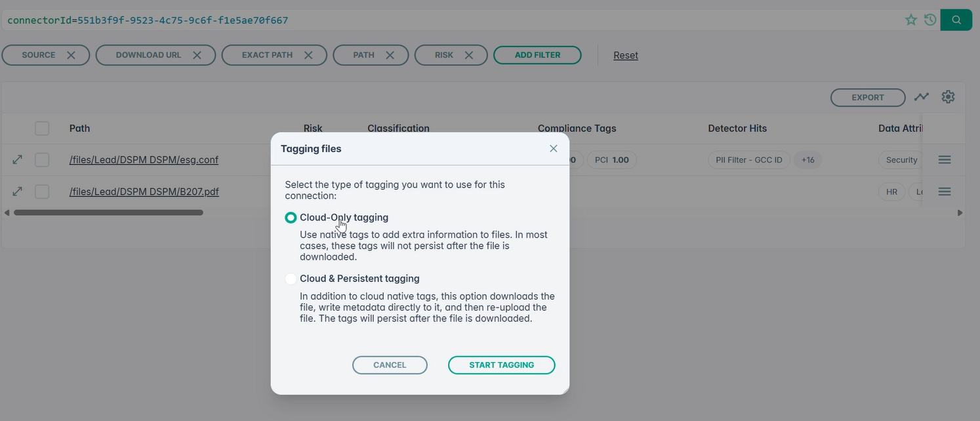Click the Classification column header

coord(398,129)
